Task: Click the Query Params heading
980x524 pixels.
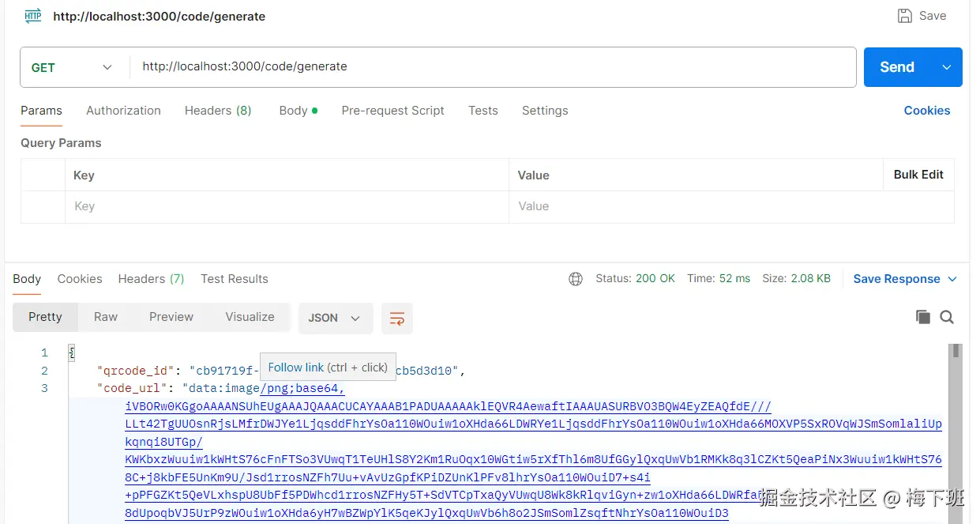Action: (x=61, y=143)
